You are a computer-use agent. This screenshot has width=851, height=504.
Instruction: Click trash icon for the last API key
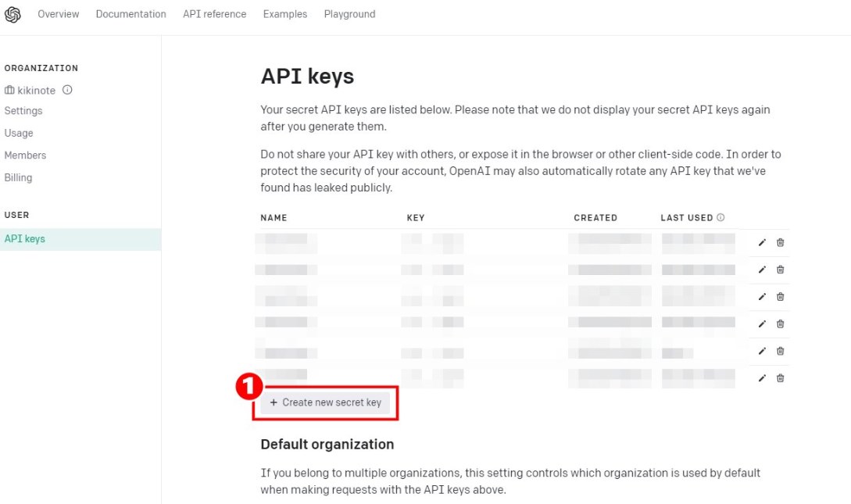(x=780, y=378)
